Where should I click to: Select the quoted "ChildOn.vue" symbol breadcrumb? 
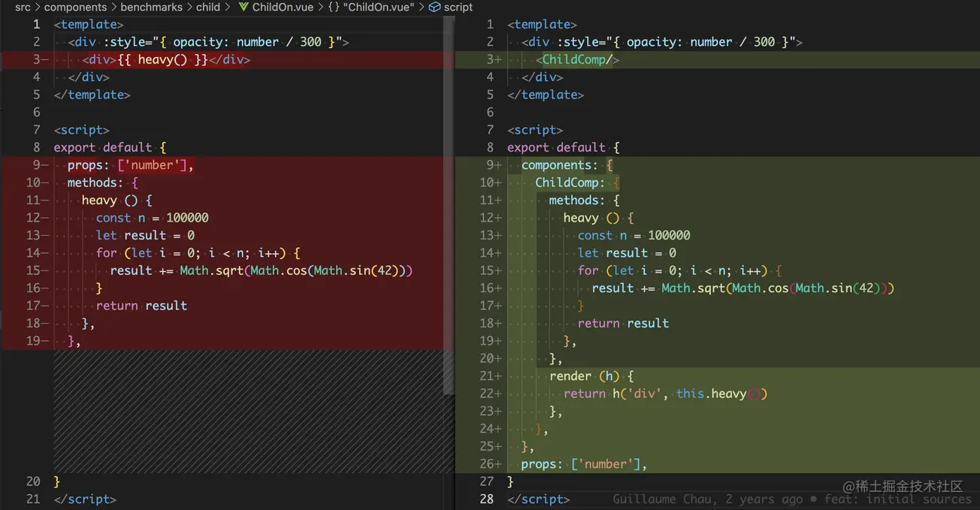379,7
